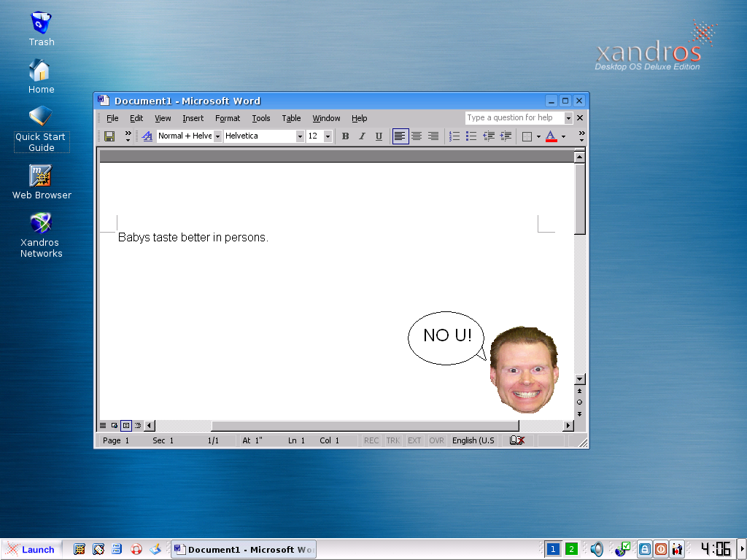
Task: Click the Type a question for help box
Action: click(514, 117)
